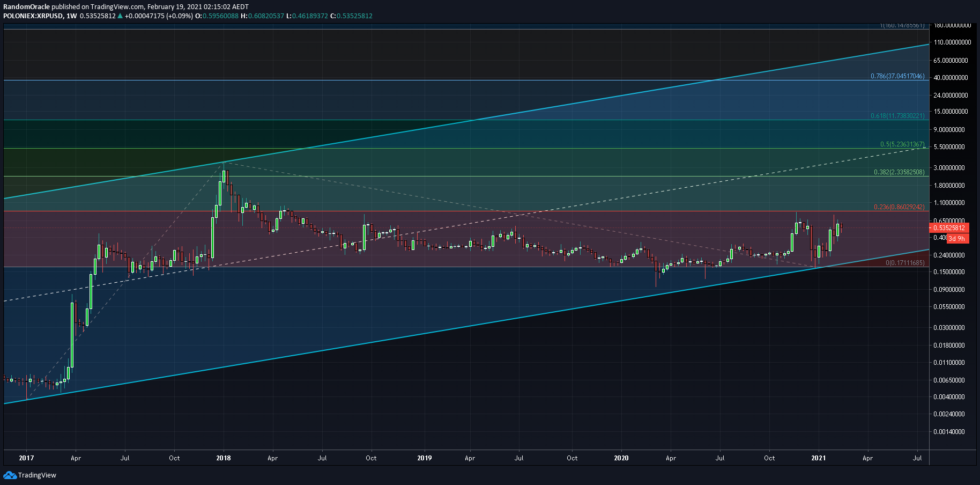Click the 0(0.17111685) Fibonacci label
The image size is (980, 485).
905,263
